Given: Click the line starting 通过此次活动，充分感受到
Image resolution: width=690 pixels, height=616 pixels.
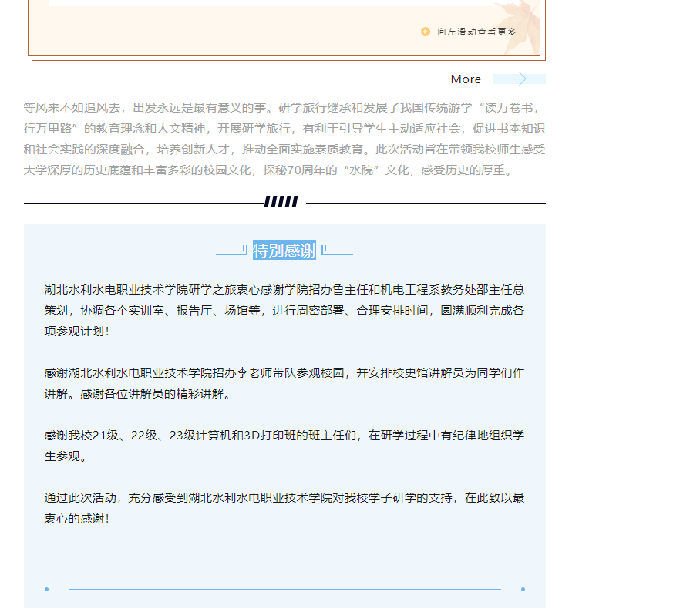Looking at the screenshot, I should coord(284,498).
